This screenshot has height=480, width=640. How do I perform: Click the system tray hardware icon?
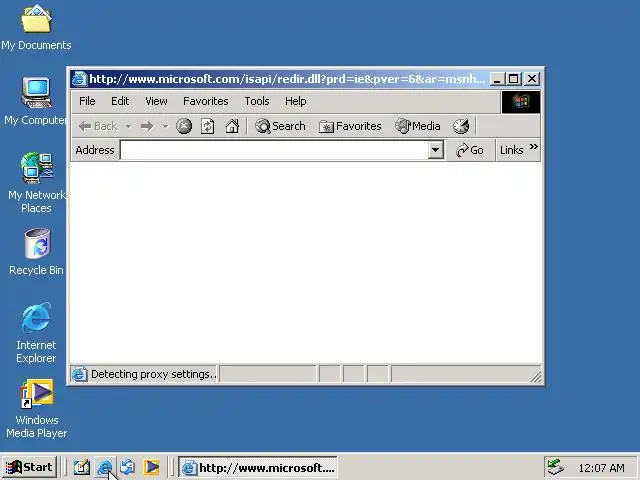click(x=556, y=467)
